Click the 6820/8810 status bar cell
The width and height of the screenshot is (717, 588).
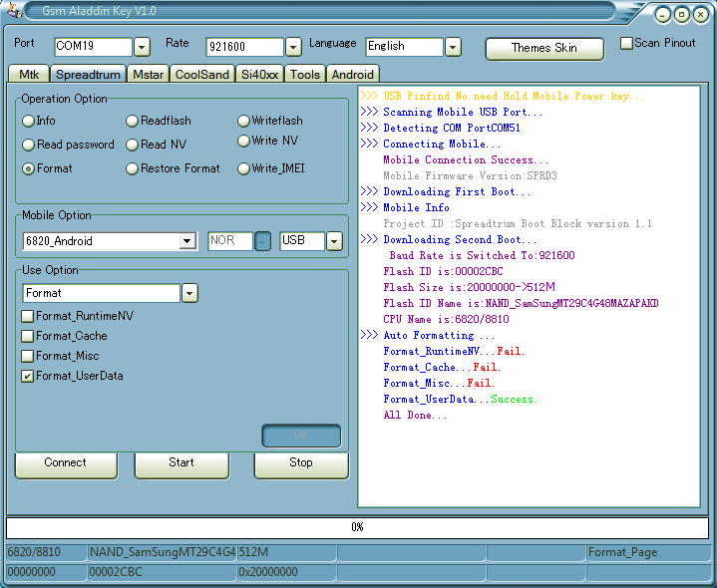[x=47, y=552]
